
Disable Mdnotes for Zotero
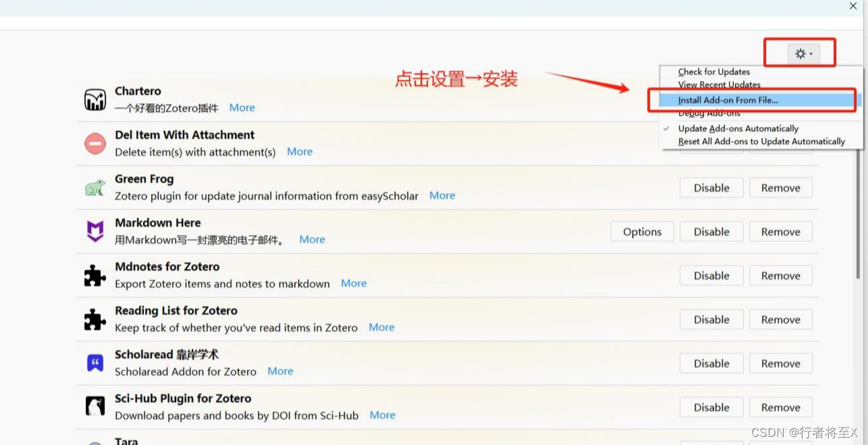point(711,276)
